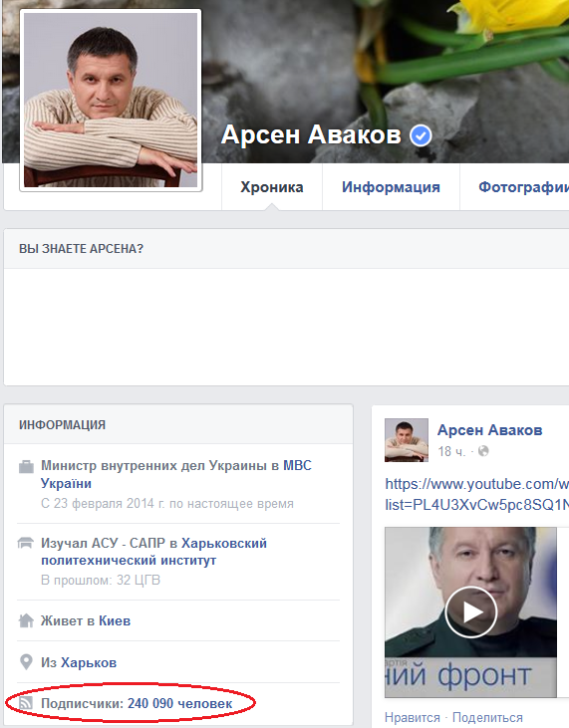Screen dimensions: 569x728
Task: Click Поделиться under the post
Action: [x=487, y=718]
